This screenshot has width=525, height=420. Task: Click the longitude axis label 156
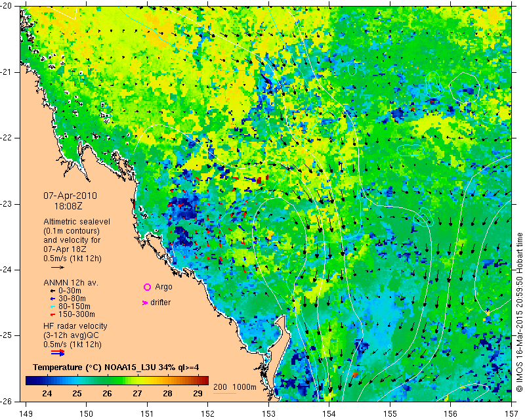click(x=451, y=413)
